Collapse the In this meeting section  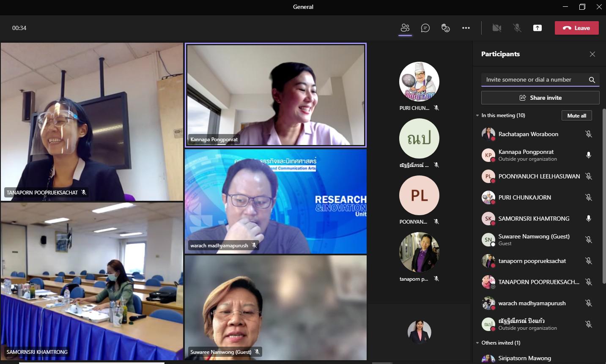477,115
